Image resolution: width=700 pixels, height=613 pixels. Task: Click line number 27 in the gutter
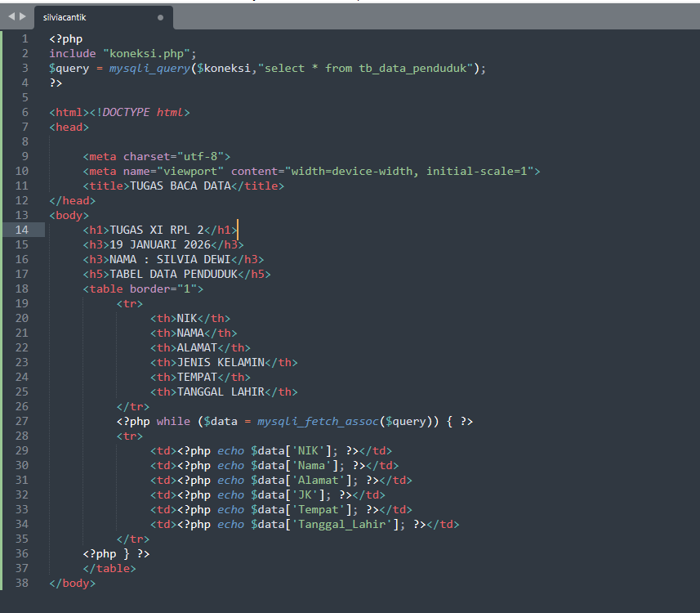22,421
